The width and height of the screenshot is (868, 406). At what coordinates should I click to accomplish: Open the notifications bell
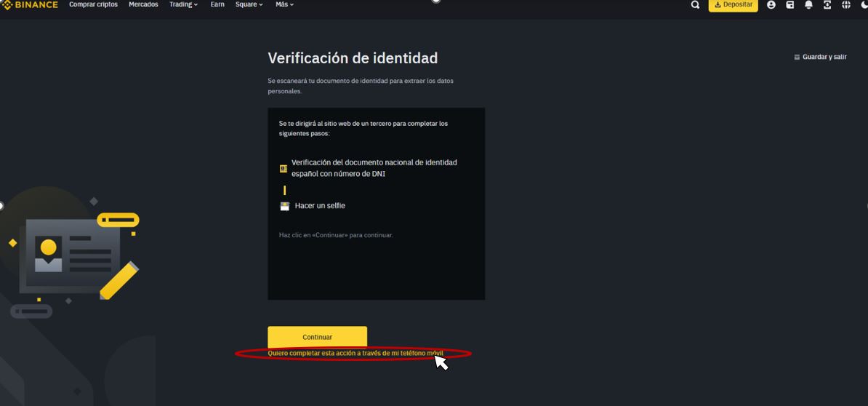[808, 5]
